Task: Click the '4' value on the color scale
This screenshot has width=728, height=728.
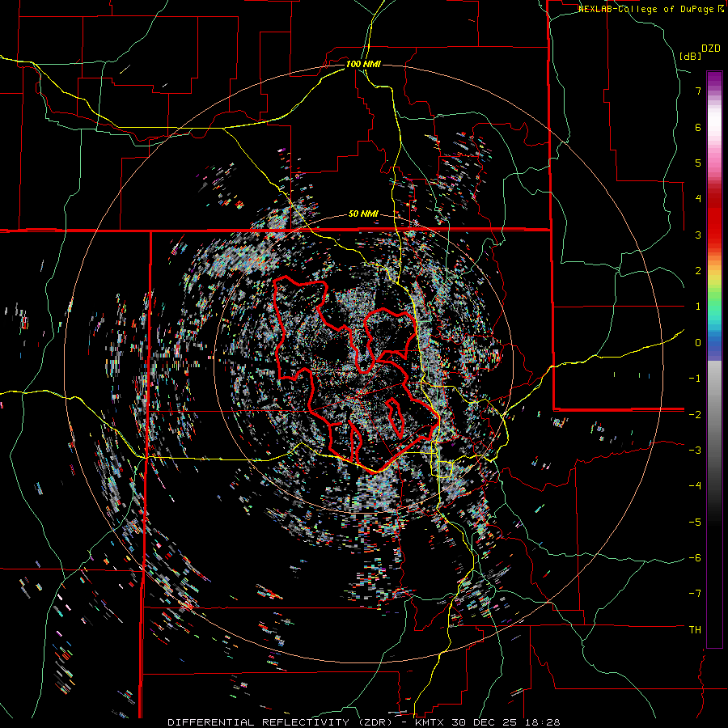Action: [x=698, y=199]
